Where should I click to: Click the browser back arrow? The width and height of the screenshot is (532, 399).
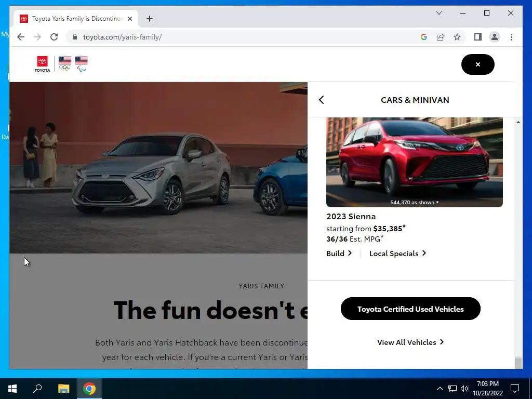21,37
